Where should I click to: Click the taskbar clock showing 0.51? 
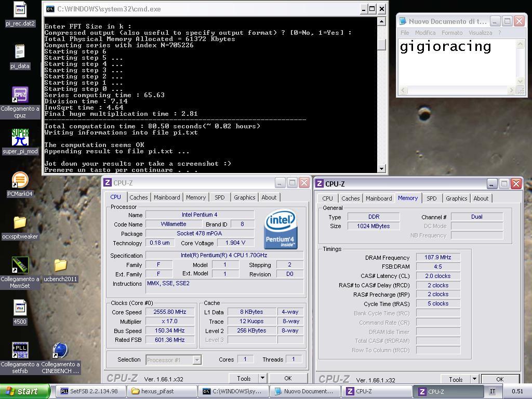[517, 391]
